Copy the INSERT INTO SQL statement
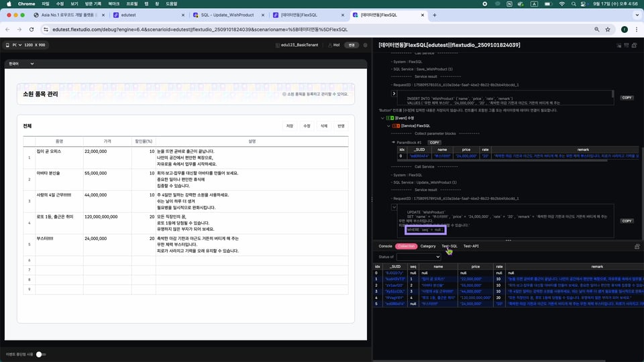 pos(627,98)
